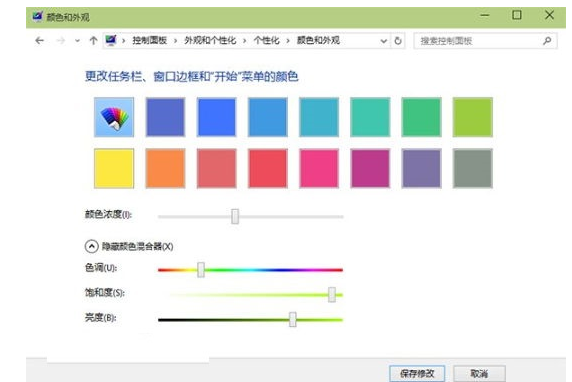Expand the address bar history dropdown

[383, 41]
